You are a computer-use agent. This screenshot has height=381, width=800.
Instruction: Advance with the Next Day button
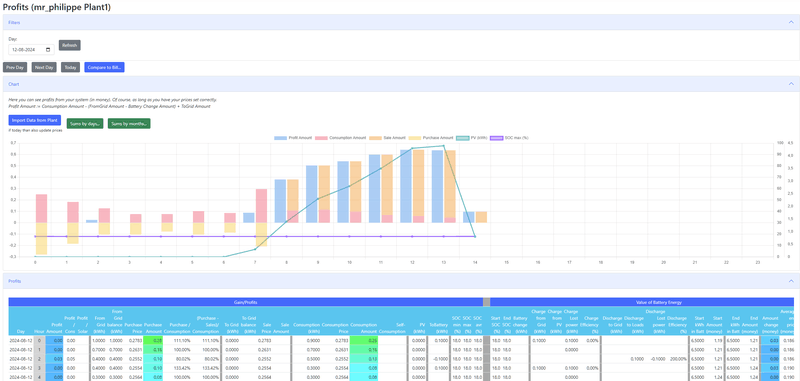coord(44,67)
